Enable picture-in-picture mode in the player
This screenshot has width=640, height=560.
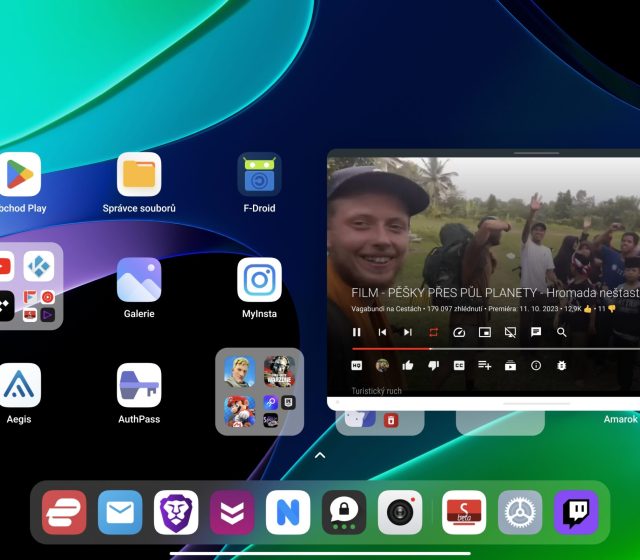pos(485,332)
